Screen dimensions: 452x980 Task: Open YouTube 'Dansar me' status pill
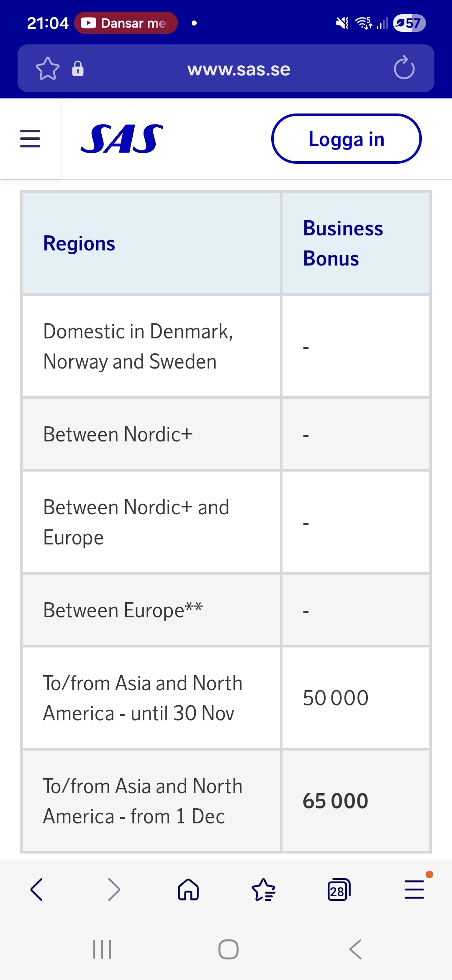click(126, 23)
